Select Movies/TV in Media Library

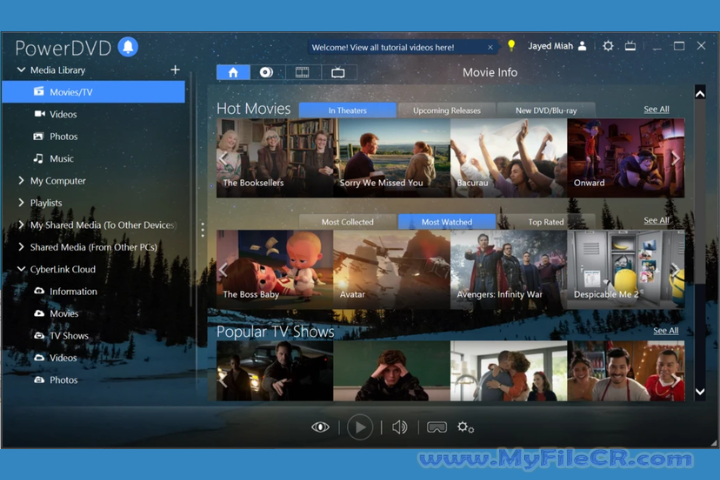[94, 92]
